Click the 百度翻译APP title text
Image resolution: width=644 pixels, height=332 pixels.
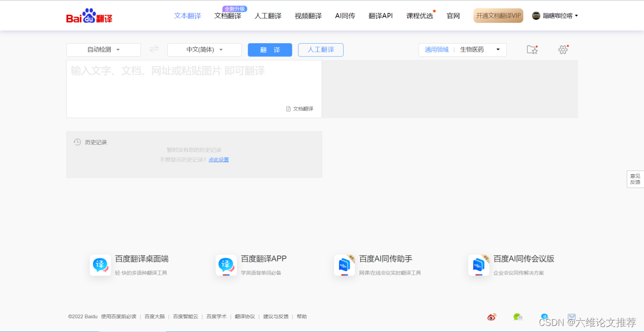(264, 259)
